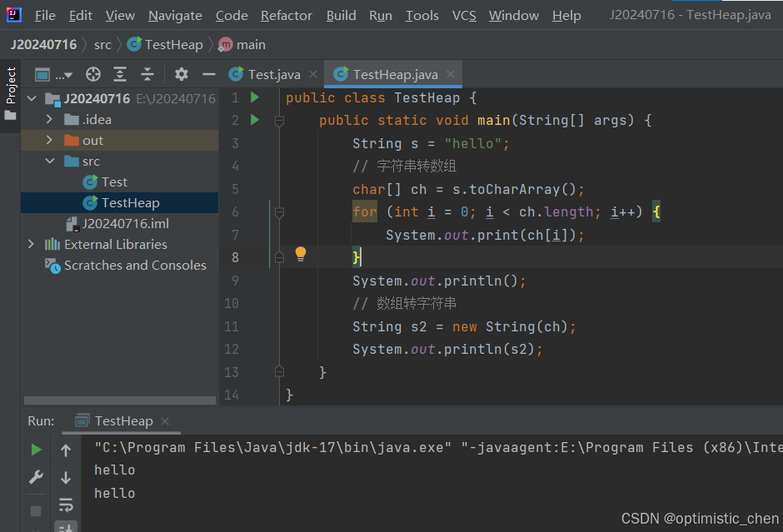This screenshot has height=532, width=783.
Task: Select Test class in project tree
Action: tap(114, 181)
